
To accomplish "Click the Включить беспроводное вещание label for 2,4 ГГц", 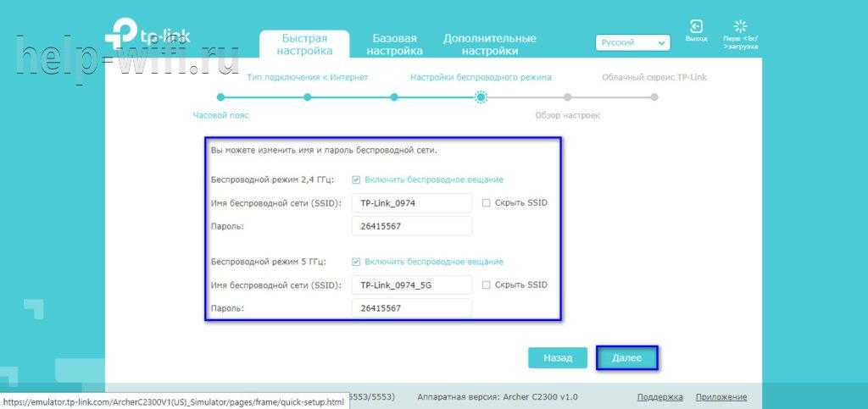I will point(434,180).
